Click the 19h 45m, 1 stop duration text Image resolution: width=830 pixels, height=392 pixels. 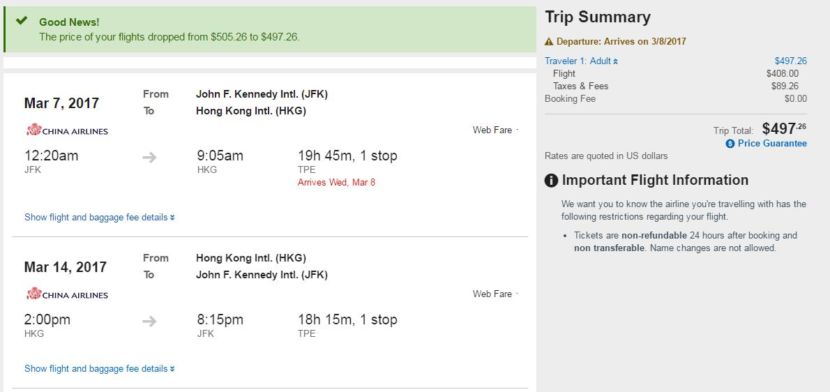tap(347, 156)
